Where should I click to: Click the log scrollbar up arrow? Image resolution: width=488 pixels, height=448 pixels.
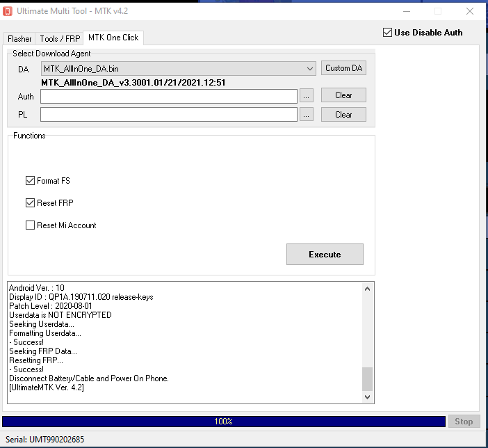pos(367,289)
